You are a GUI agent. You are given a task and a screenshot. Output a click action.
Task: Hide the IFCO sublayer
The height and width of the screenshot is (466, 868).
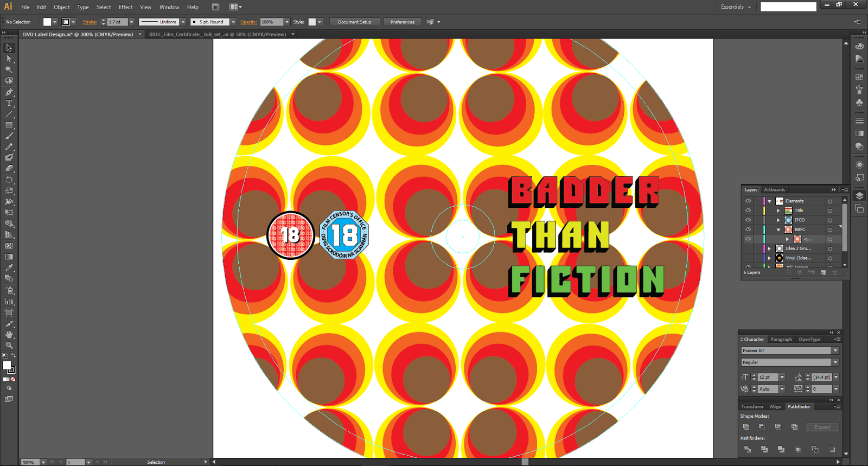pyautogui.click(x=748, y=220)
